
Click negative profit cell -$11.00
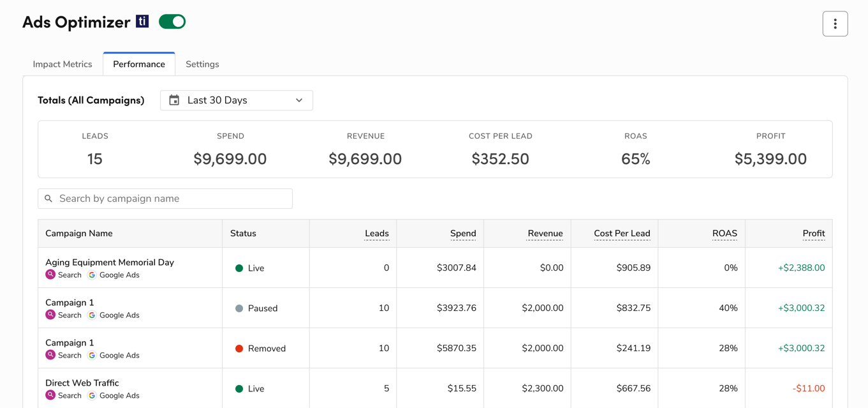tap(809, 389)
